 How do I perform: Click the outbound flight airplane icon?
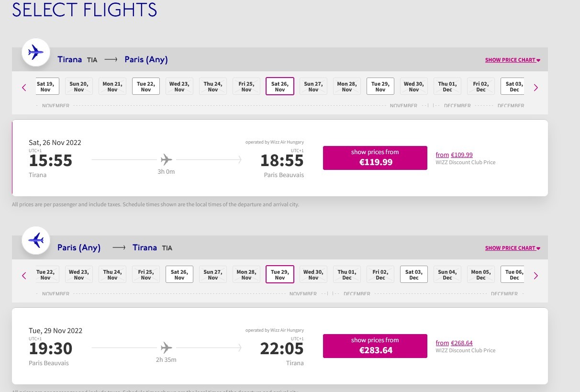pyautogui.click(x=36, y=52)
